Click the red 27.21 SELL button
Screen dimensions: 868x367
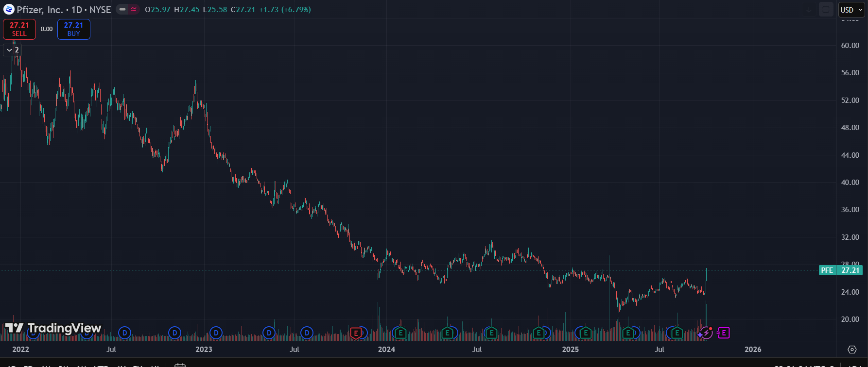point(19,29)
